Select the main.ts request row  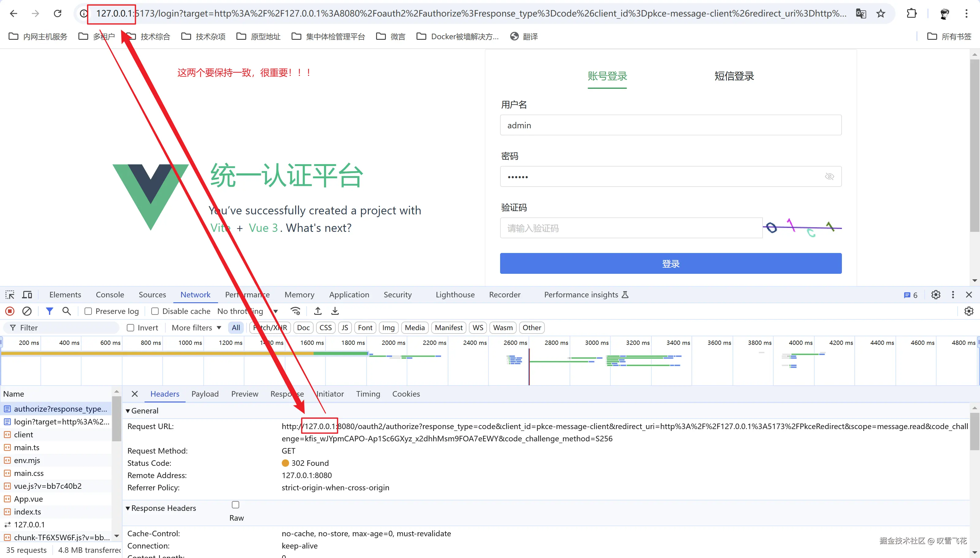tap(56, 448)
